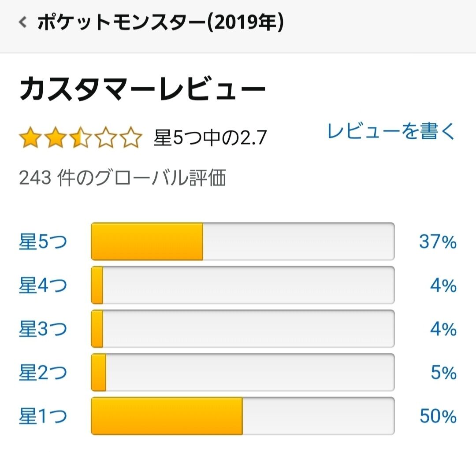Click the fifth empty rating star
The width and height of the screenshot is (476, 452).
coord(131,137)
